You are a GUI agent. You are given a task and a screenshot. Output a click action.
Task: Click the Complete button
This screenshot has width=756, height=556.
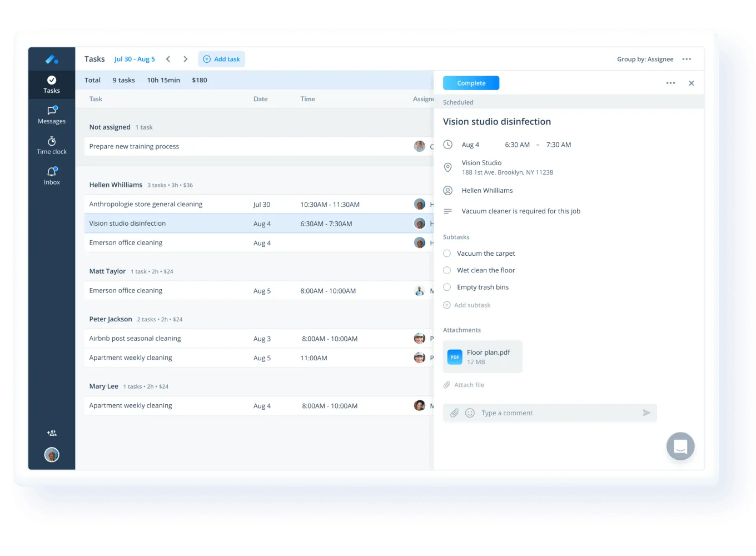(x=471, y=83)
